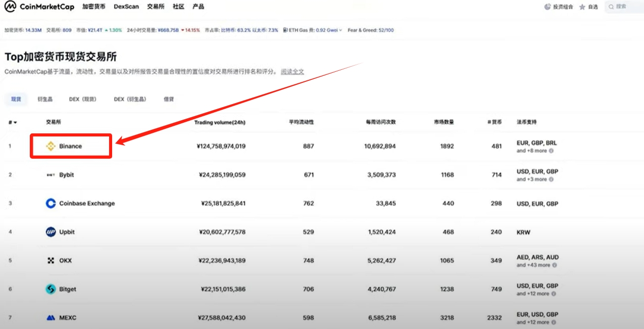Click the search magnifier icon

point(612,7)
